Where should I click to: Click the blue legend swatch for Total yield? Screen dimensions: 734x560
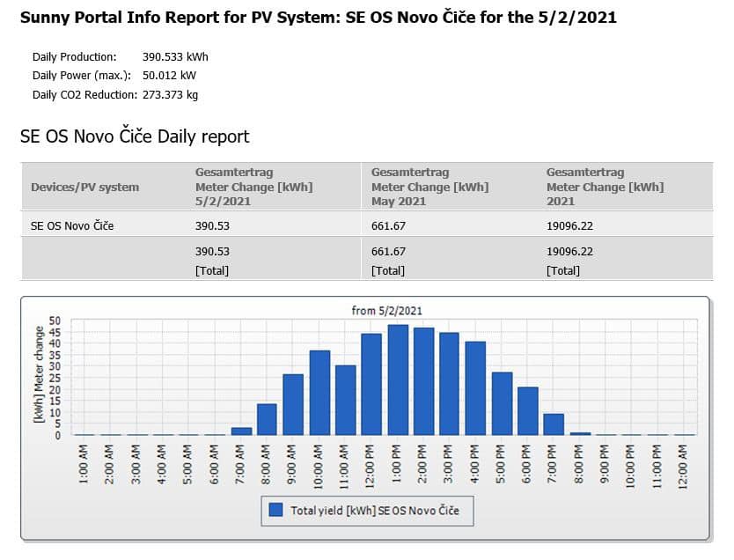point(276,510)
